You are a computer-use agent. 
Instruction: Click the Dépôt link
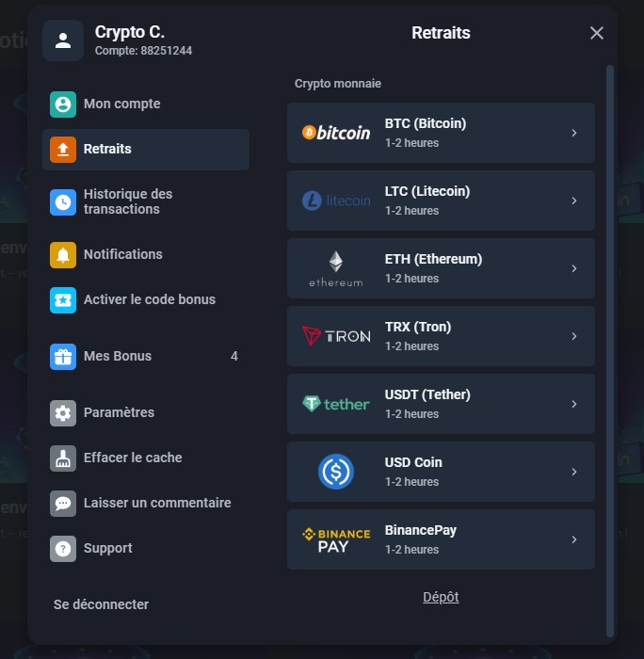(x=441, y=597)
